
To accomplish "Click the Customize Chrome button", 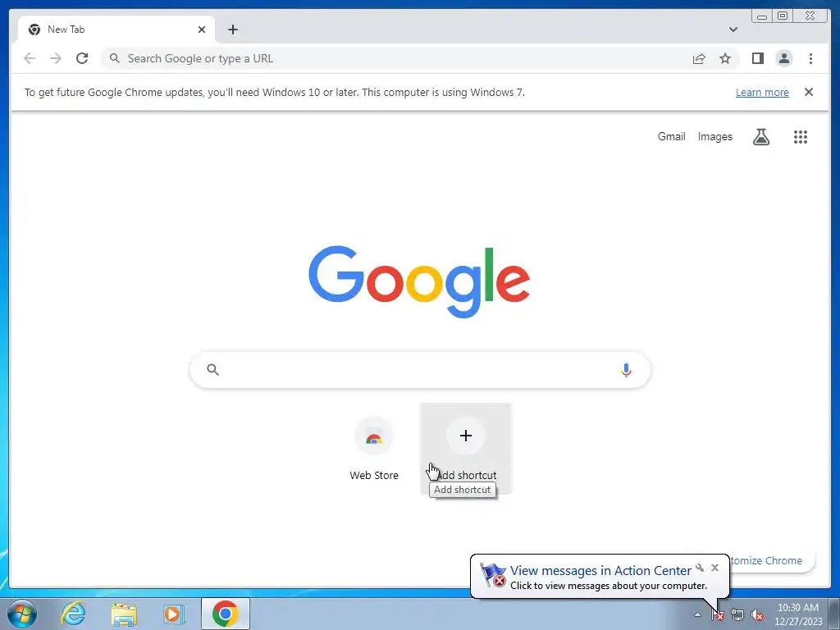I will [771, 560].
